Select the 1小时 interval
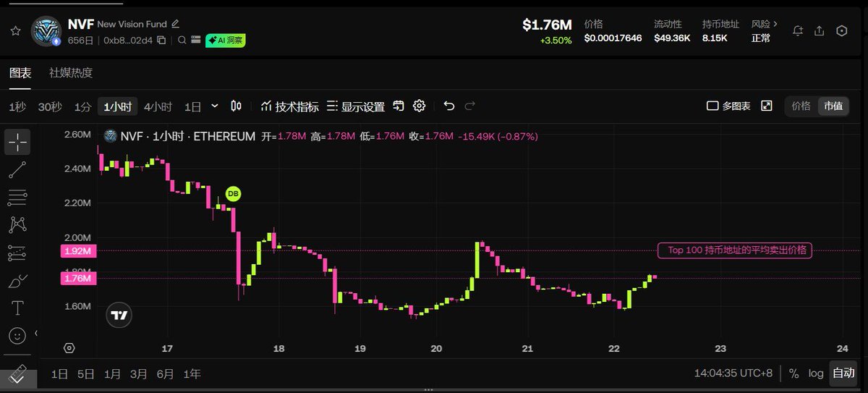868x393 pixels. point(117,106)
